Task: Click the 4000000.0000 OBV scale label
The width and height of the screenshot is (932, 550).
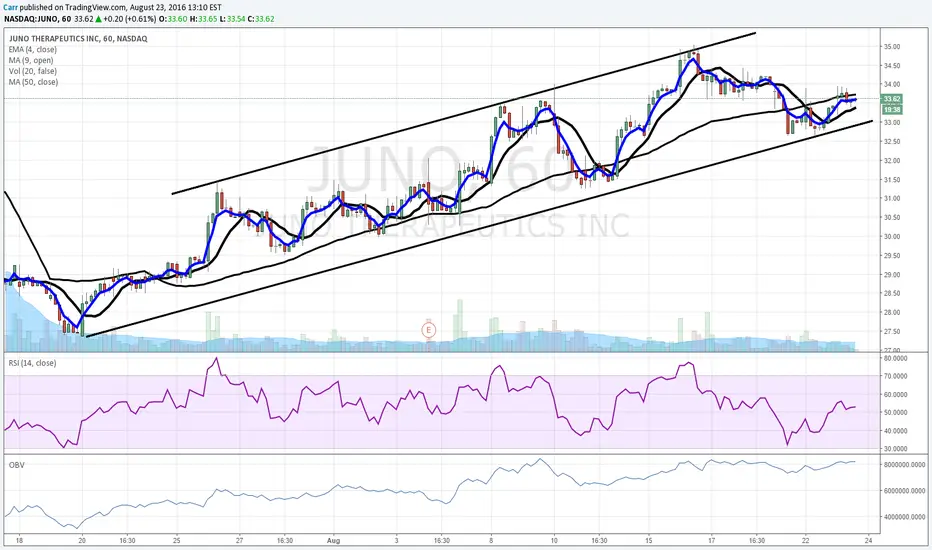Action: (x=904, y=517)
